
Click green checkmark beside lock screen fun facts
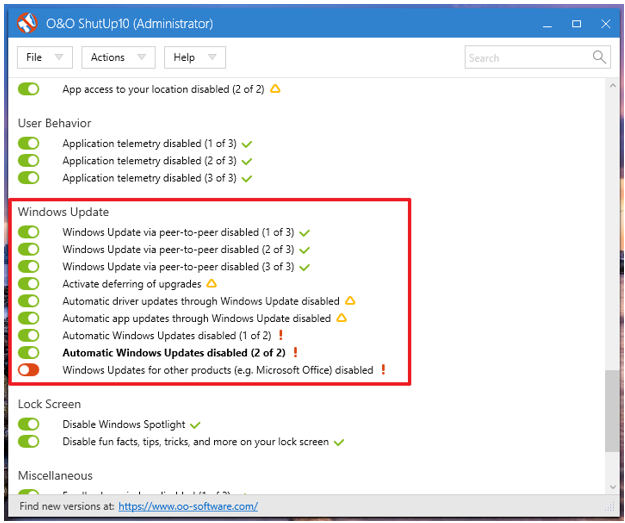(339, 442)
